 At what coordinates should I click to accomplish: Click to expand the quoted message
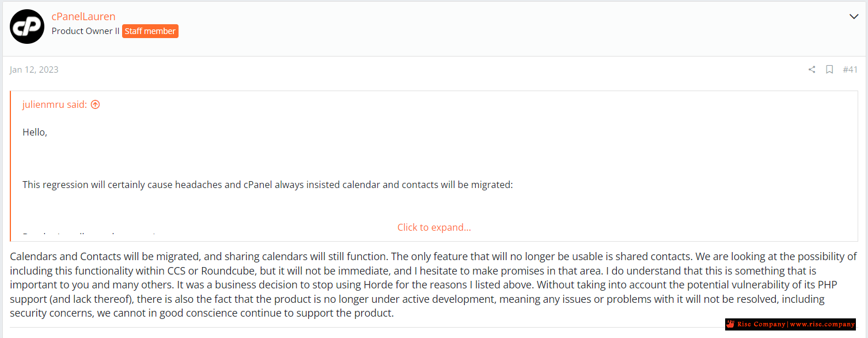pos(434,227)
